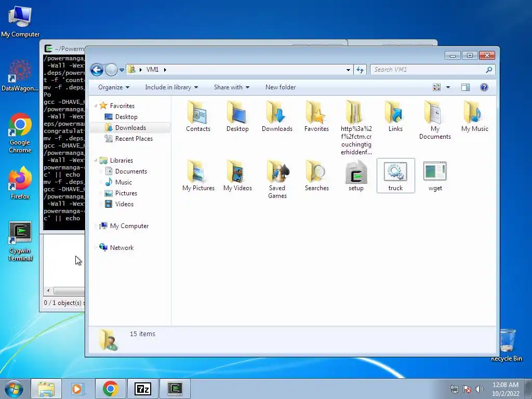Refresh the VM1 folder view
Viewport: 532px width, 399px height.
tap(360, 70)
